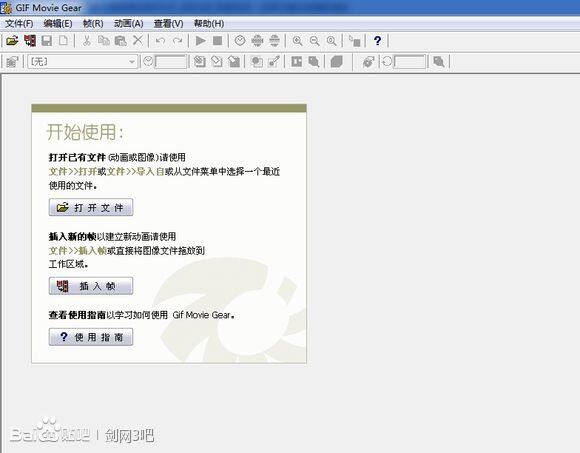Open the 帧(R) menu
580x453 pixels.
click(x=93, y=24)
